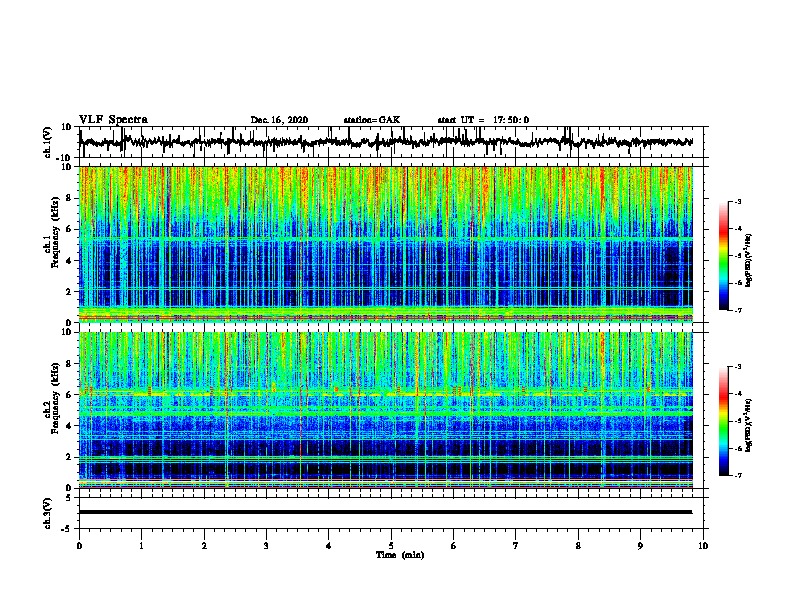The width and height of the screenshot is (792, 612).
Task: Click the ch.1 spectrogram plot area
Action: [386, 244]
